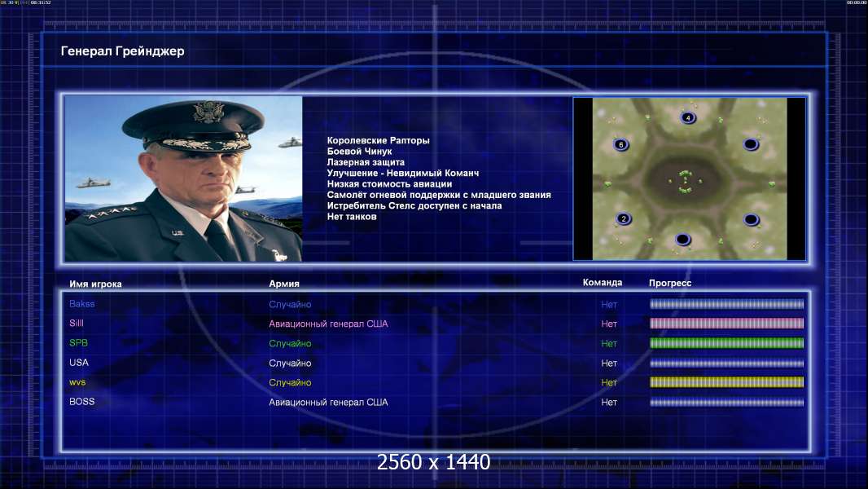Click the "Имя игрока" column header
Screen dimensions: 868x489
coord(95,284)
